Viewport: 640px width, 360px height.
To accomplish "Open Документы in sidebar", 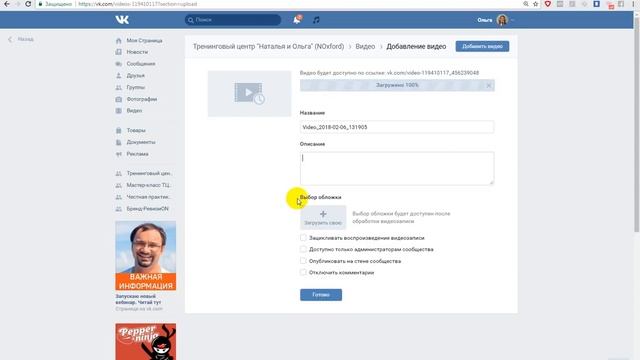I will (x=141, y=142).
